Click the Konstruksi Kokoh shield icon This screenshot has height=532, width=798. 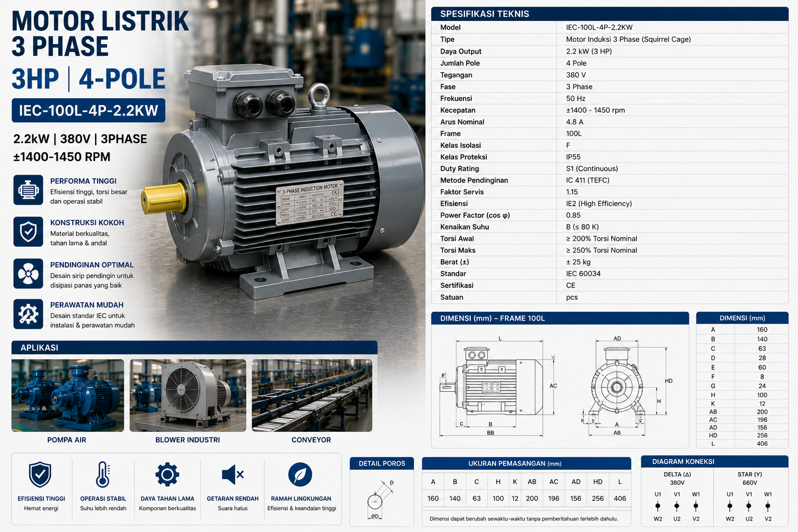[x=28, y=232]
